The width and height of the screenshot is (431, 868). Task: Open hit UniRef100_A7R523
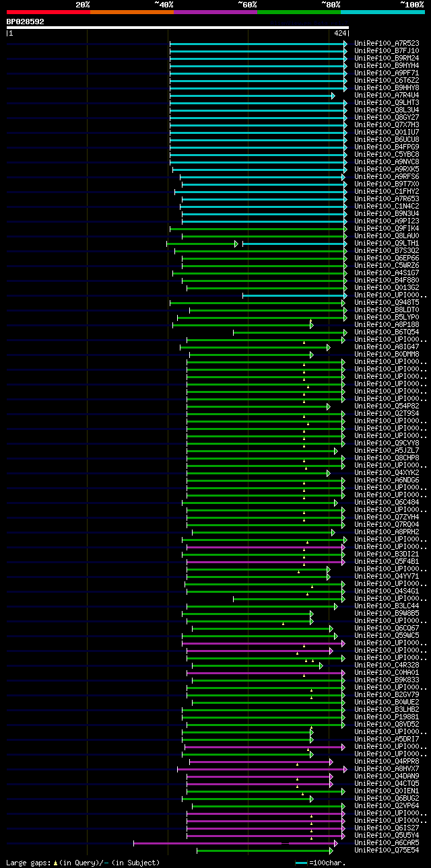point(387,43)
